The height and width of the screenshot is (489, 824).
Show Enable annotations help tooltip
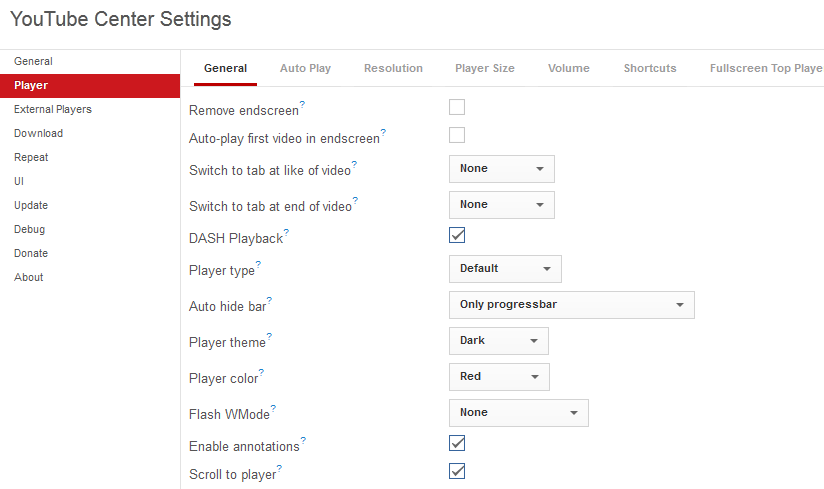point(303,440)
